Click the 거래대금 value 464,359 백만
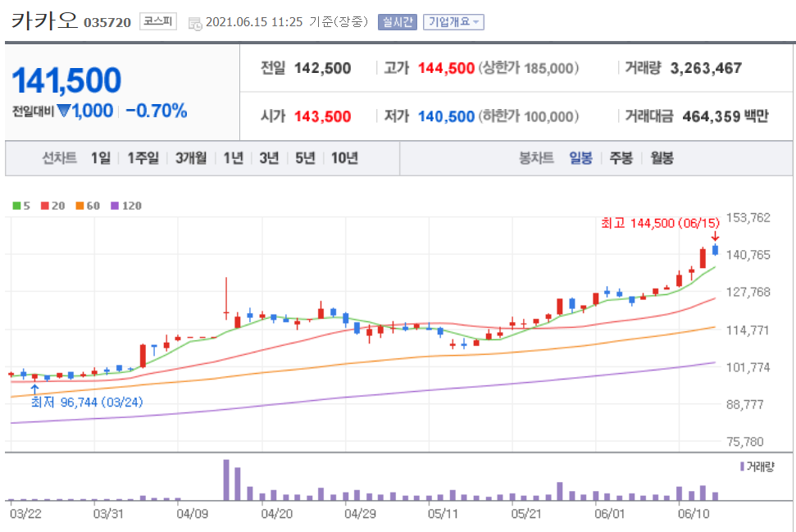 pyautogui.click(x=725, y=116)
